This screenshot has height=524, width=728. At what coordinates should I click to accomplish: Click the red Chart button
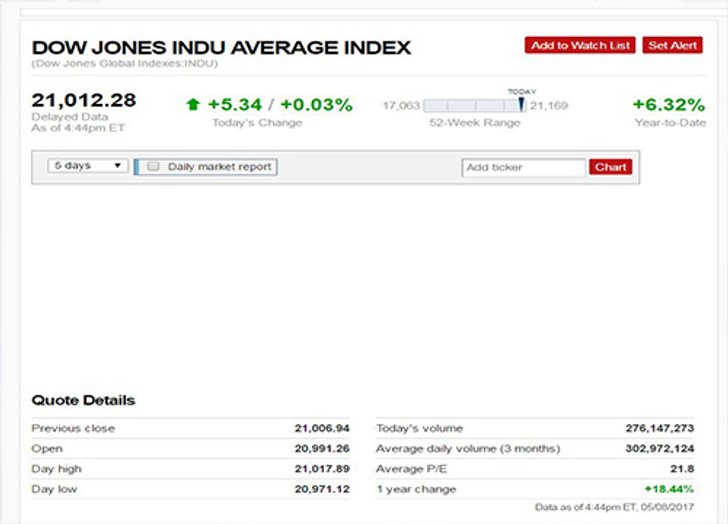pos(611,167)
